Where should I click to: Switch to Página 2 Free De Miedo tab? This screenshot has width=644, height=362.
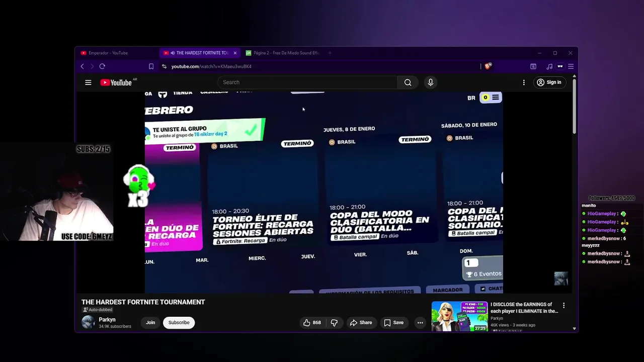[x=283, y=53]
